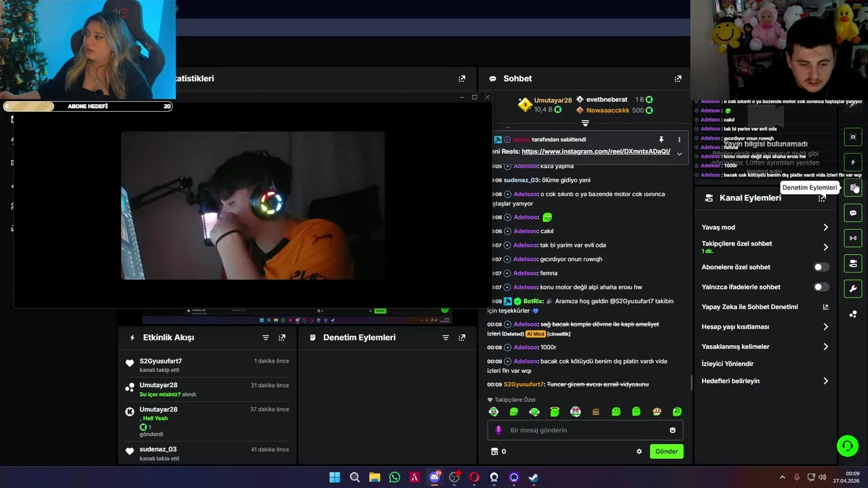Expand Hedefleri belirleyin options
Image resolution: width=868 pixels, height=488 pixels.
tap(825, 381)
